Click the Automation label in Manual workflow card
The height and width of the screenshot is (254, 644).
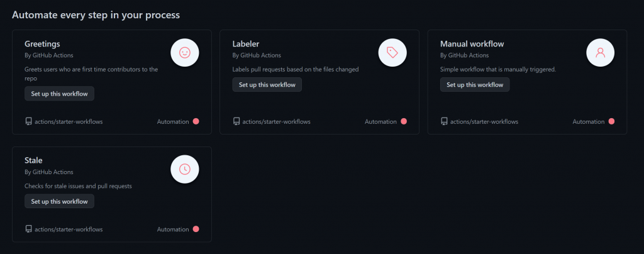[589, 121]
